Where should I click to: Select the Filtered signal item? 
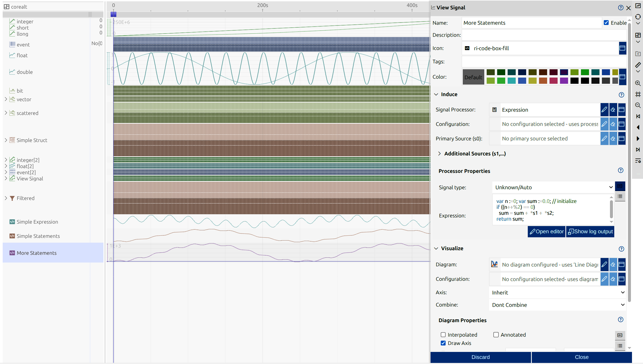click(x=26, y=198)
